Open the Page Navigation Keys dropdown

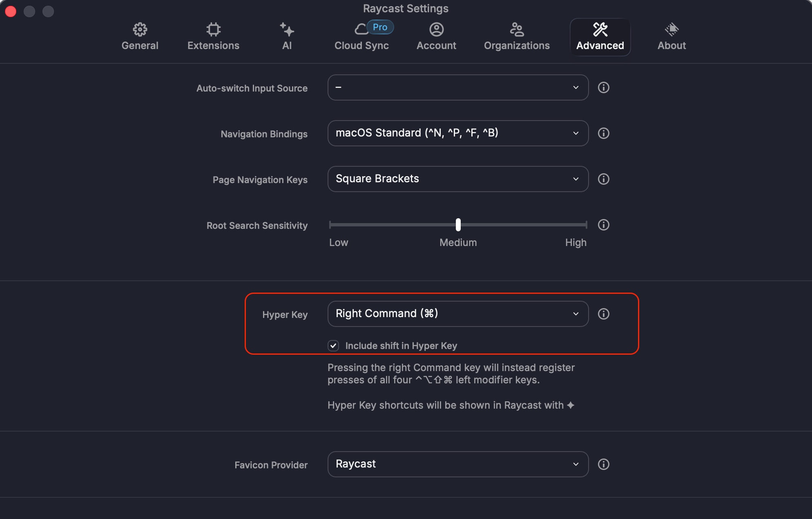[x=457, y=179]
